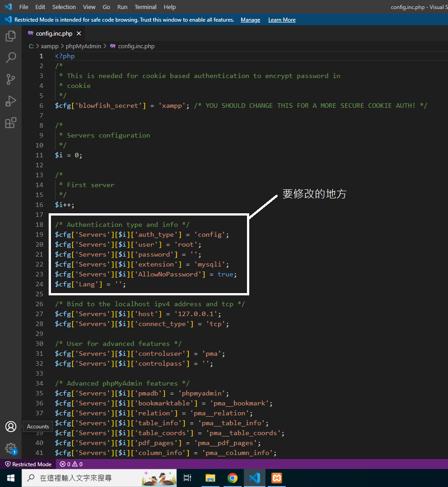Click the Windows taskbar search box
This screenshot has width=448, height=487.
[81, 478]
